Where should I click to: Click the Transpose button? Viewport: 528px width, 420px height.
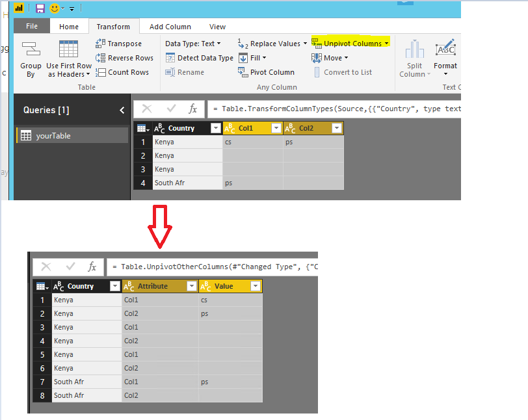(x=118, y=44)
